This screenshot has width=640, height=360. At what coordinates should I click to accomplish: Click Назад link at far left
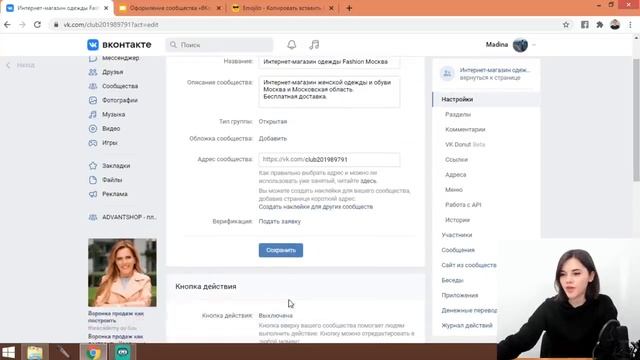(x=20, y=65)
